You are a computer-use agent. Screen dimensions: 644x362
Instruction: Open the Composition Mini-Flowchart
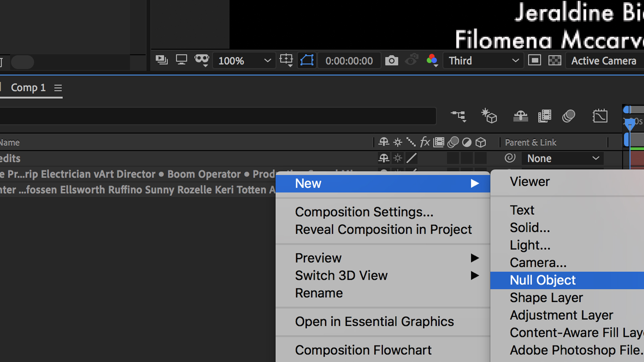(x=459, y=116)
